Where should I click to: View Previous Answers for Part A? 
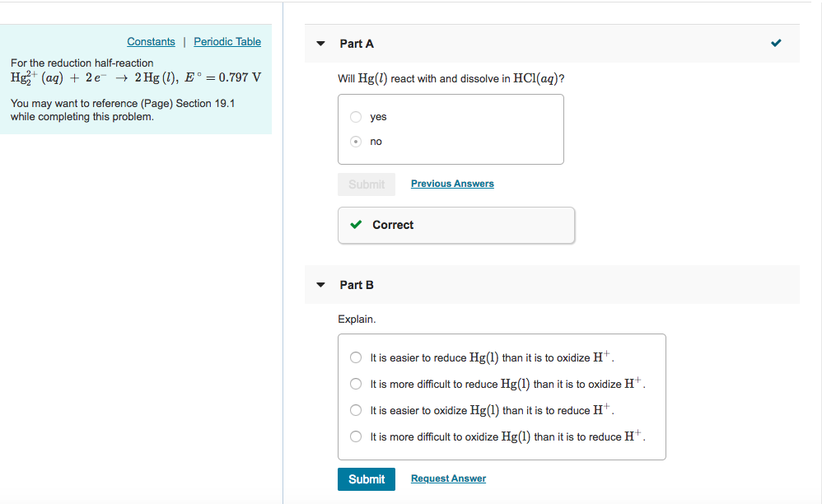click(452, 184)
